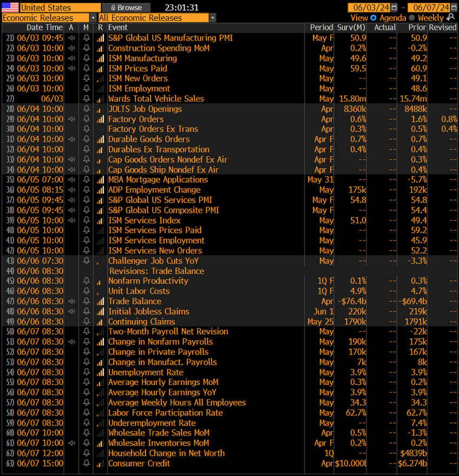The height and width of the screenshot is (476, 459).
Task: Click the Event column header
Action: pyautogui.click(x=118, y=28)
